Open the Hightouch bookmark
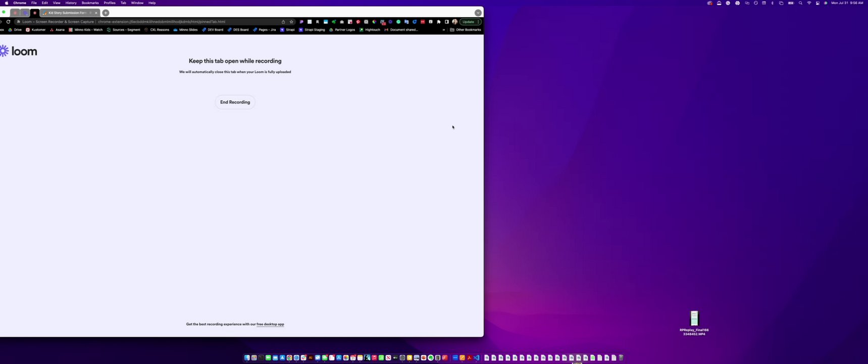Viewport: 868px width, 364px height. (x=370, y=30)
